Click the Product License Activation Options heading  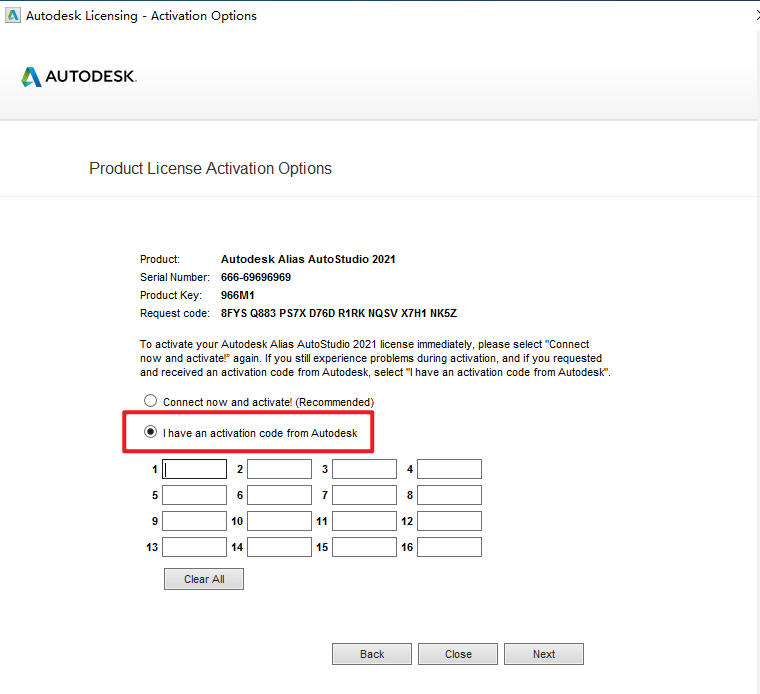(210, 169)
